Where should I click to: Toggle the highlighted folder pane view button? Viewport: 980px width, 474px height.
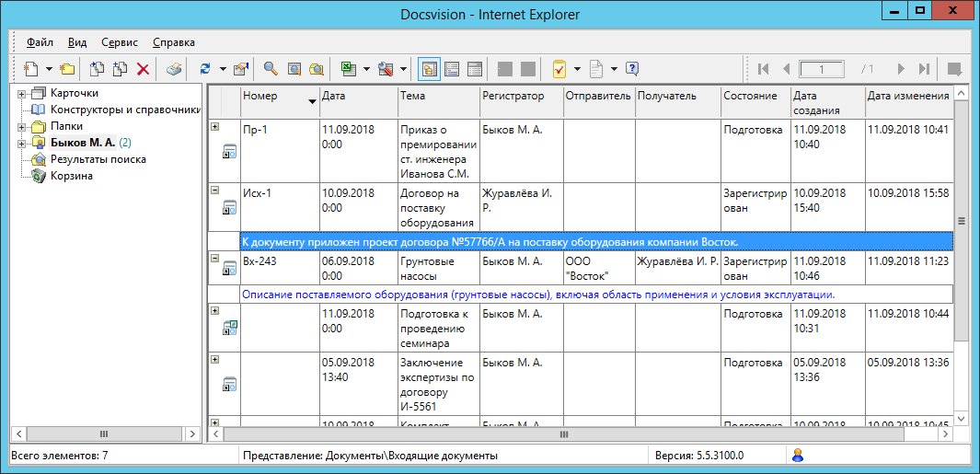429,69
